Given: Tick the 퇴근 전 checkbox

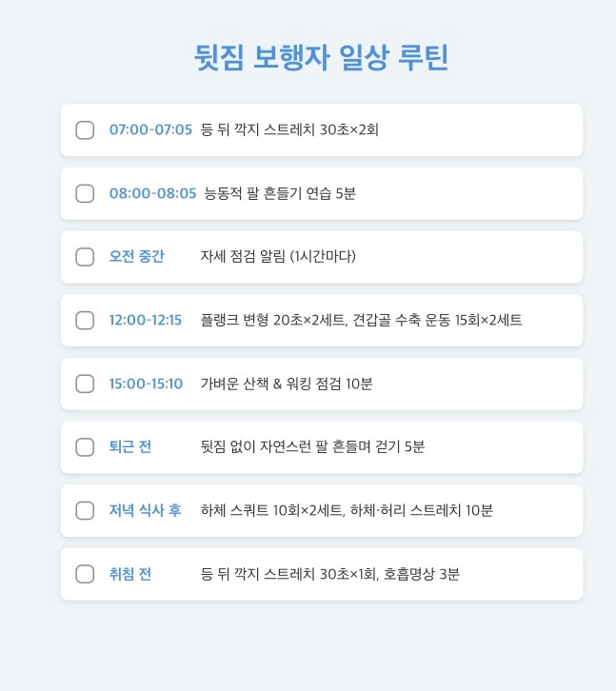Looking at the screenshot, I should click(85, 447).
